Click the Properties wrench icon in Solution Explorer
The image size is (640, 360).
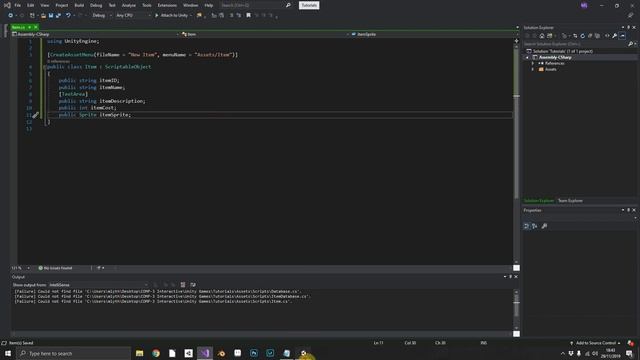615,36
